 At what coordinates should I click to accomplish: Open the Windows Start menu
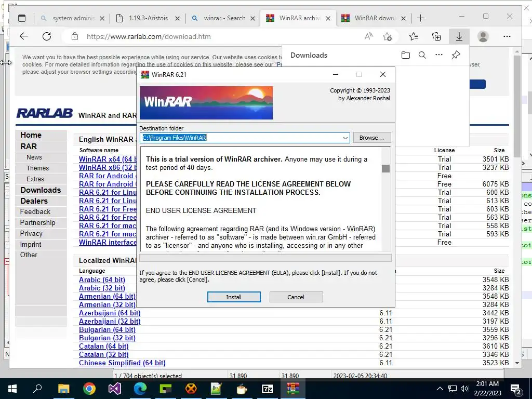coord(12,389)
